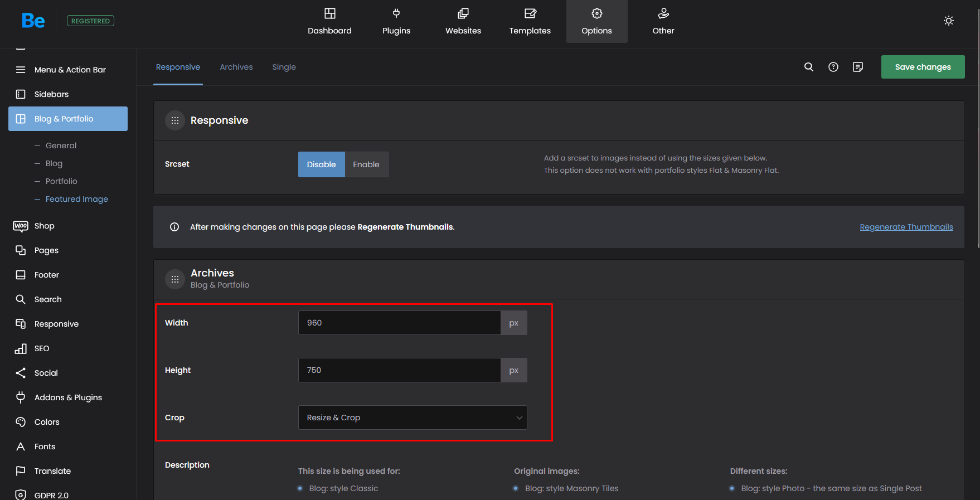Click the Regenerate Thumbnails link
This screenshot has height=500, width=980.
906,227
